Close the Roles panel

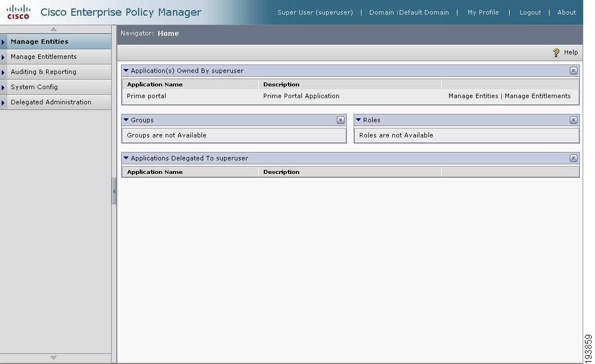point(573,120)
